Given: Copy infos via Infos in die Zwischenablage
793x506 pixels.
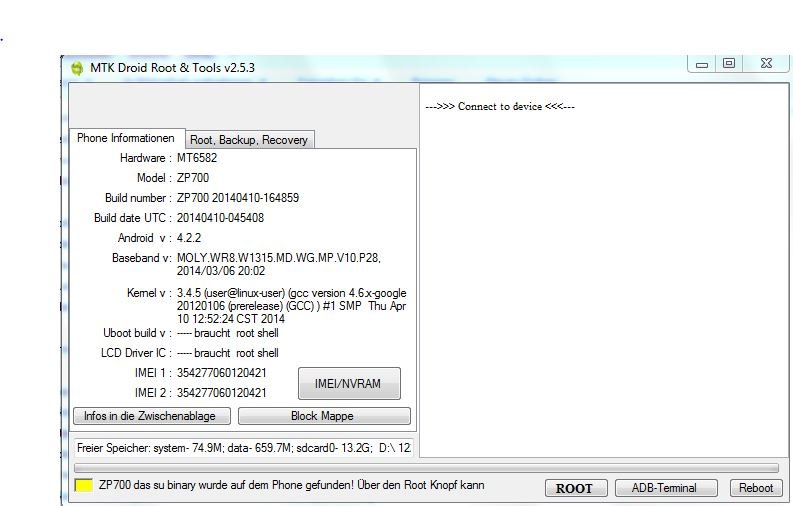Looking at the screenshot, I should (x=152, y=416).
